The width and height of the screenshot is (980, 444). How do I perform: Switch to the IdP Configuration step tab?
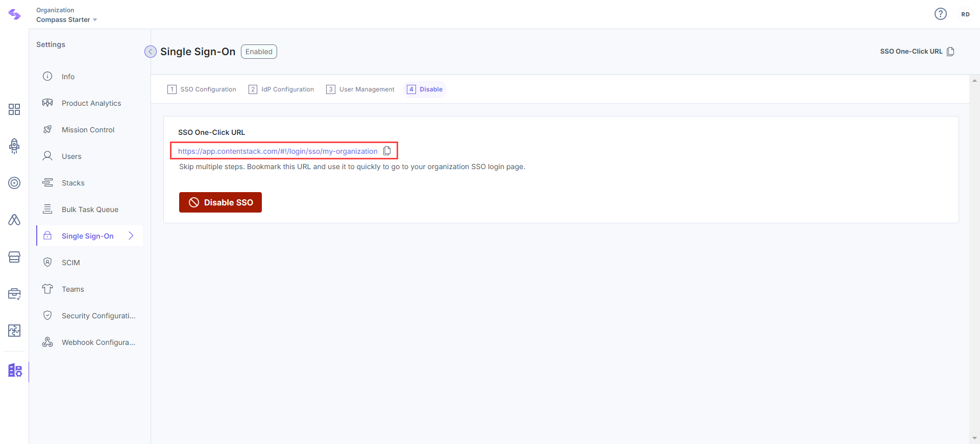click(281, 89)
